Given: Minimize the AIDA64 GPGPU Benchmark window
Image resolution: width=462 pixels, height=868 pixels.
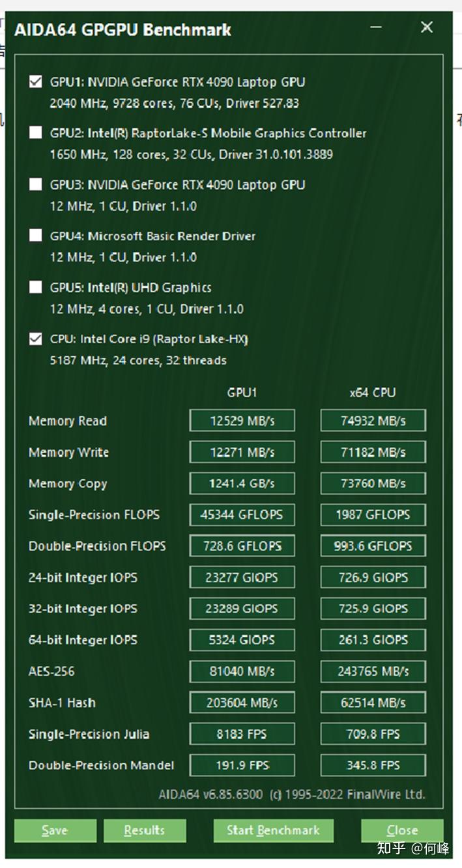Looking at the screenshot, I should click(377, 27).
